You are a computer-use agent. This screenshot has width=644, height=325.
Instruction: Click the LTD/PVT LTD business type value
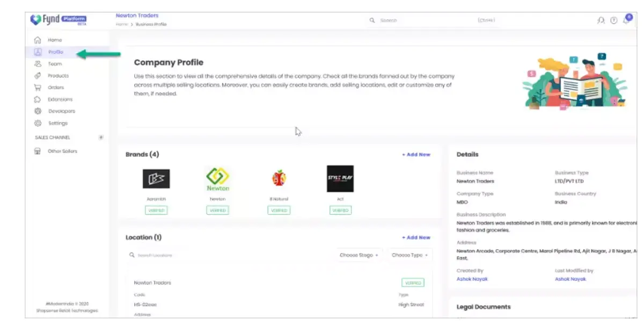click(x=569, y=182)
